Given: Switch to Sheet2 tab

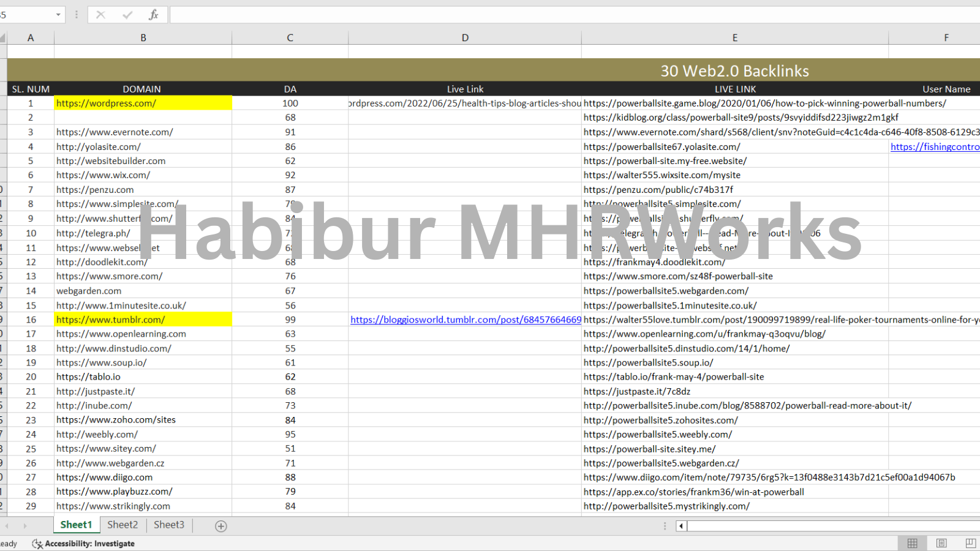Looking at the screenshot, I should pyautogui.click(x=123, y=525).
